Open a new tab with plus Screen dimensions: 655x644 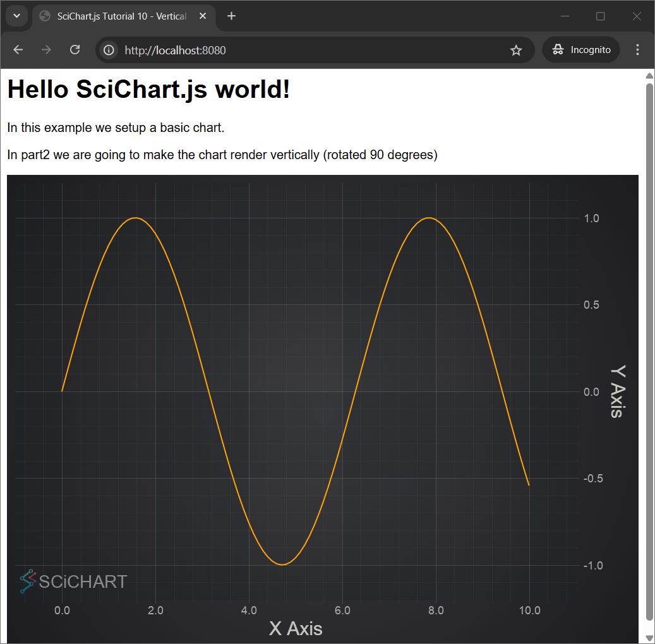[232, 16]
